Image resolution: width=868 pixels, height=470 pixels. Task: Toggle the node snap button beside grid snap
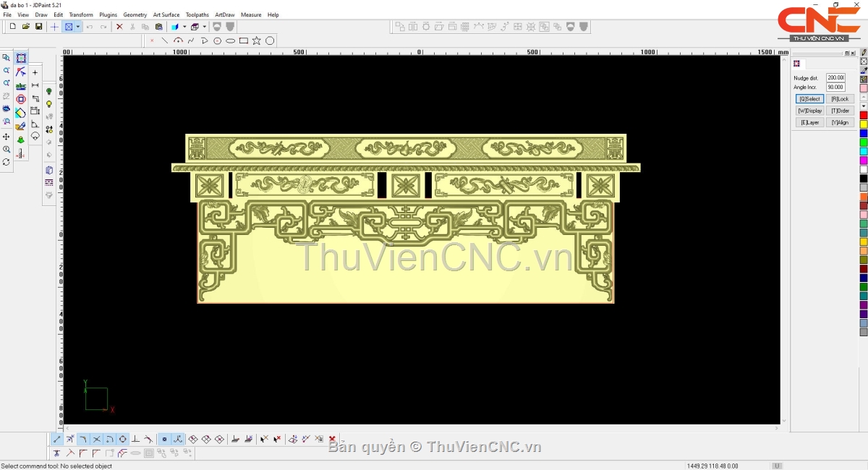click(177, 439)
